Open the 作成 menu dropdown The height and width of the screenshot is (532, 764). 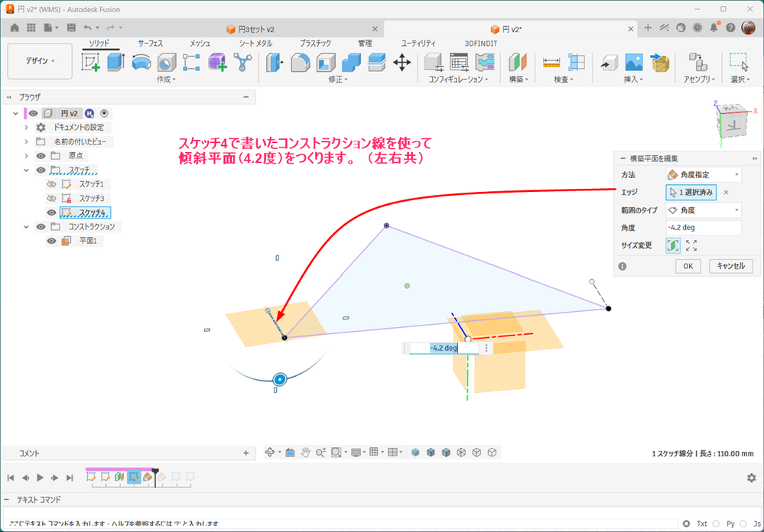[166, 79]
